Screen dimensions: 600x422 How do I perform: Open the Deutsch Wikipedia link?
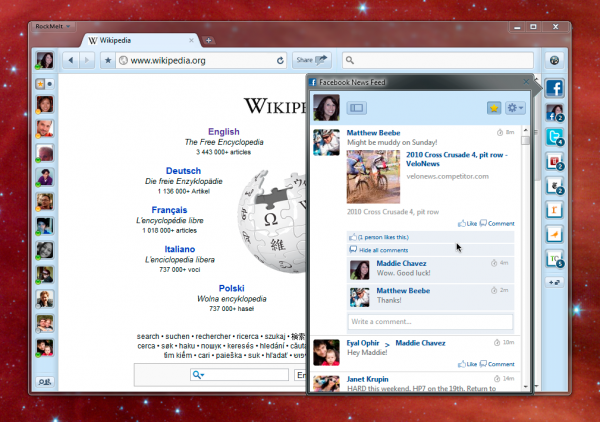[x=183, y=171]
